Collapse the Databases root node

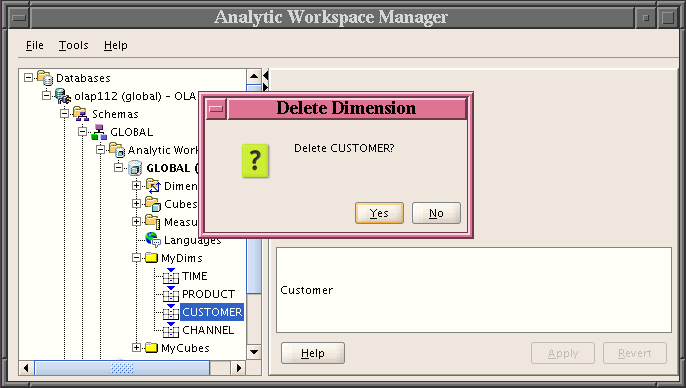click(x=28, y=78)
